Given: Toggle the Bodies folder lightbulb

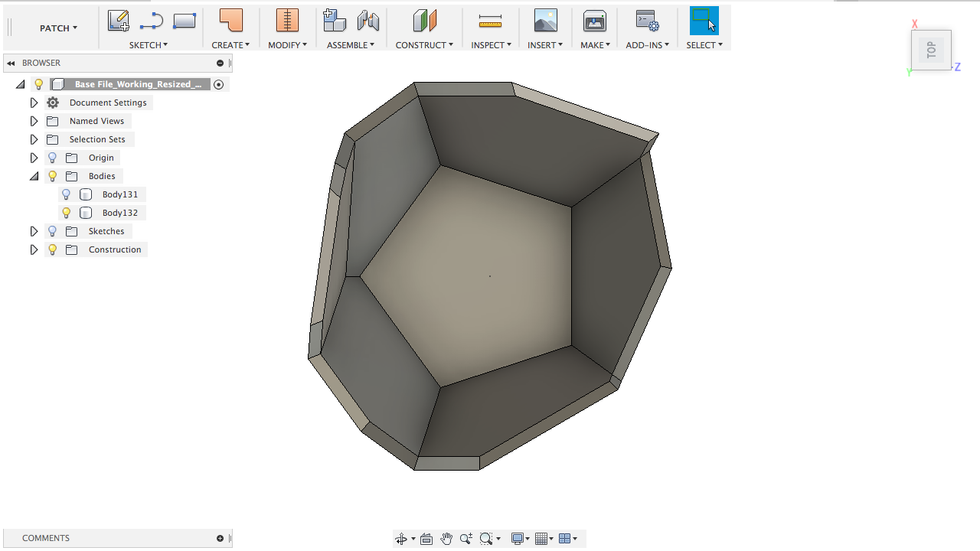Looking at the screenshot, I should pyautogui.click(x=52, y=176).
